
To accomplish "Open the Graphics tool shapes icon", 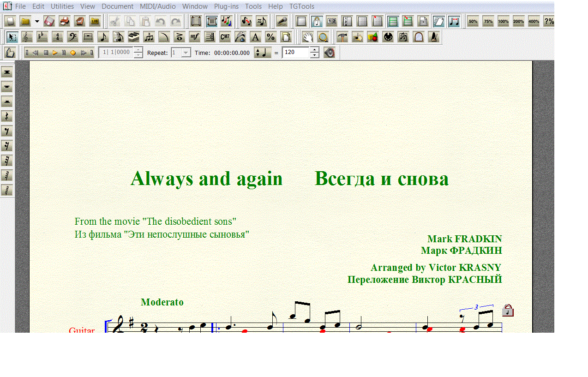I will (x=372, y=37).
